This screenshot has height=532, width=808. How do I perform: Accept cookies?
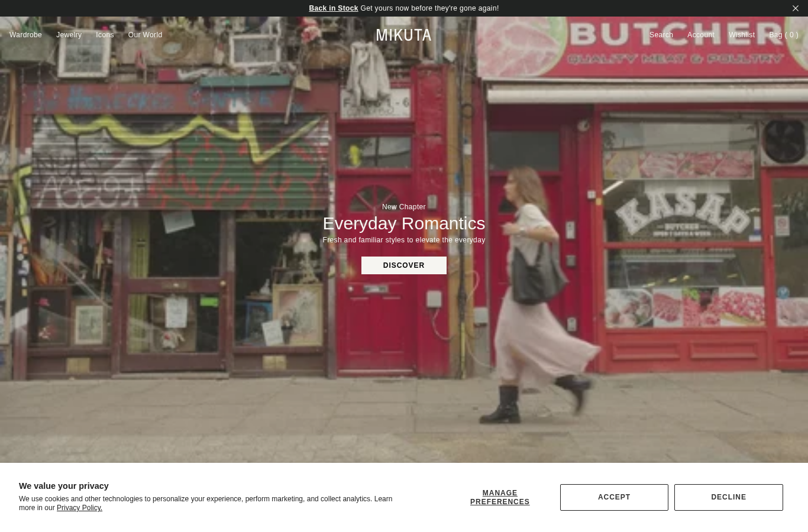pos(614,497)
